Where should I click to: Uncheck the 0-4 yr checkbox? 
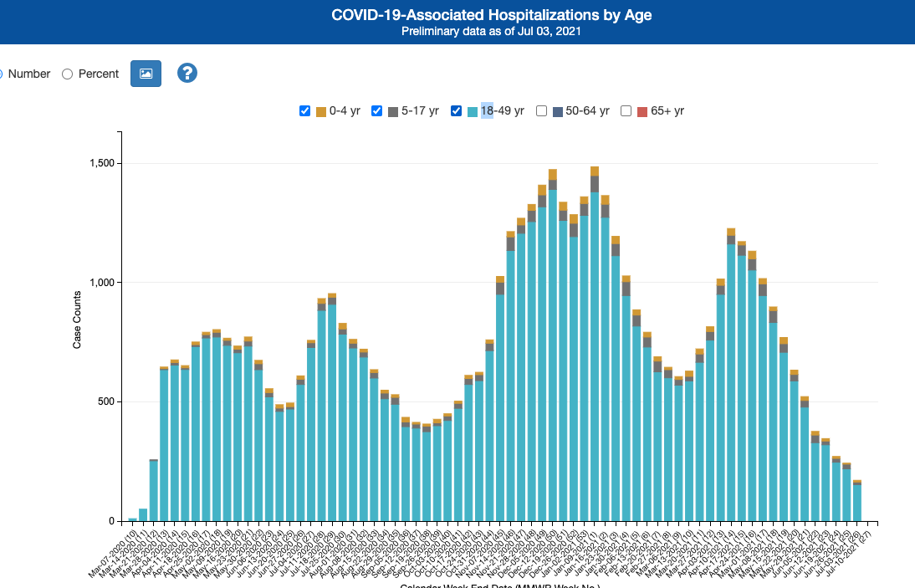coord(305,111)
